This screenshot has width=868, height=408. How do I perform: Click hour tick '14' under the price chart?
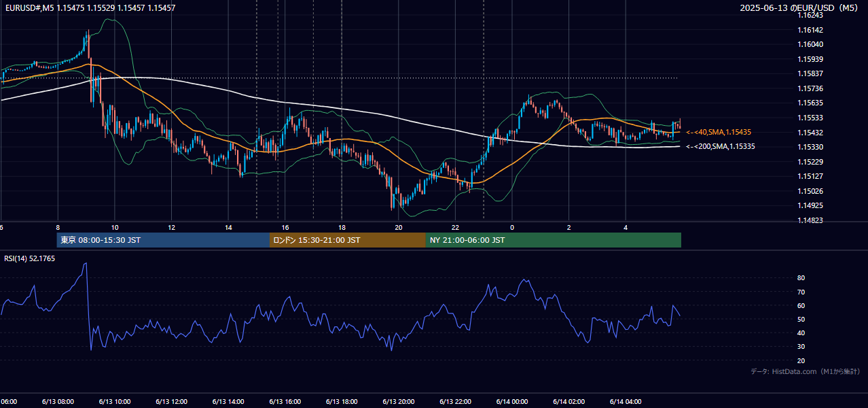tap(228, 228)
